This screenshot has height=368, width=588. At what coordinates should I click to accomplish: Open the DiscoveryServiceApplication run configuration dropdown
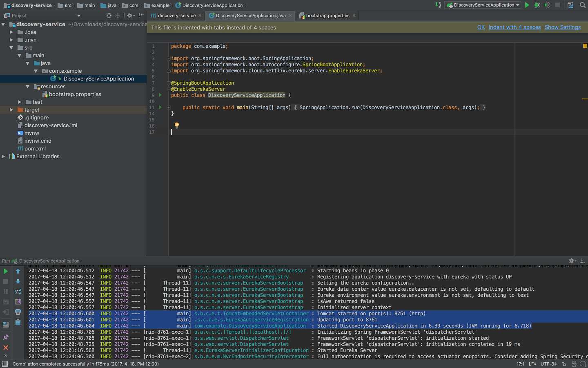click(483, 5)
